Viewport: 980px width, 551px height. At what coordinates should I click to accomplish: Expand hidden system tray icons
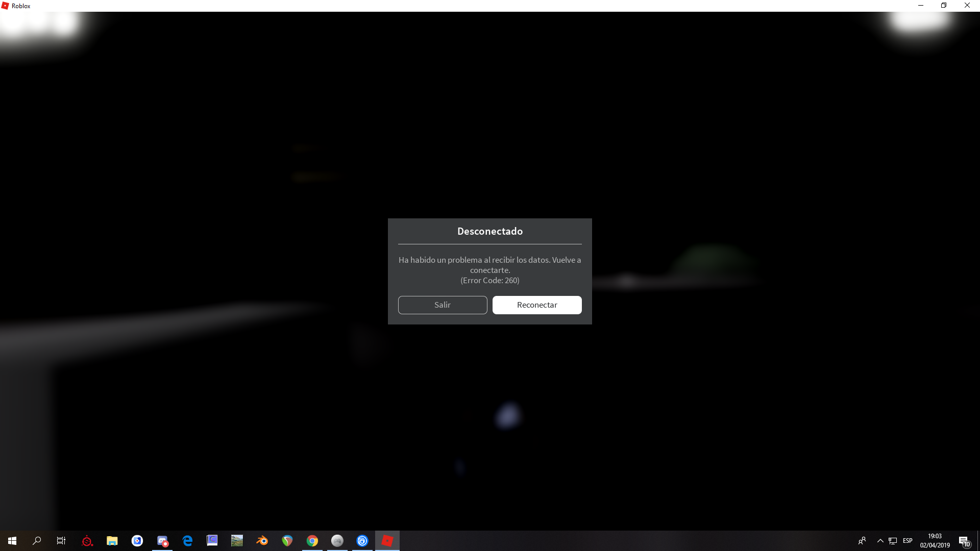(880, 541)
